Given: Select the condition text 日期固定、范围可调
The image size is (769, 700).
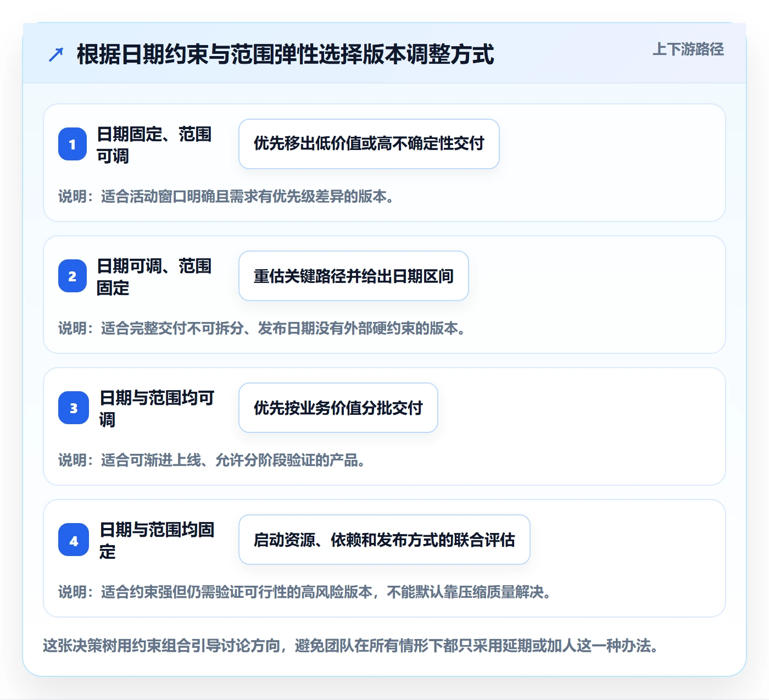Looking at the screenshot, I should click(x=154, y=145).
